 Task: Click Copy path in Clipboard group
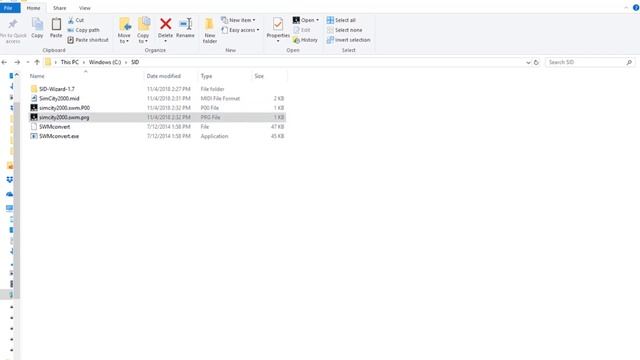[84, 30]
